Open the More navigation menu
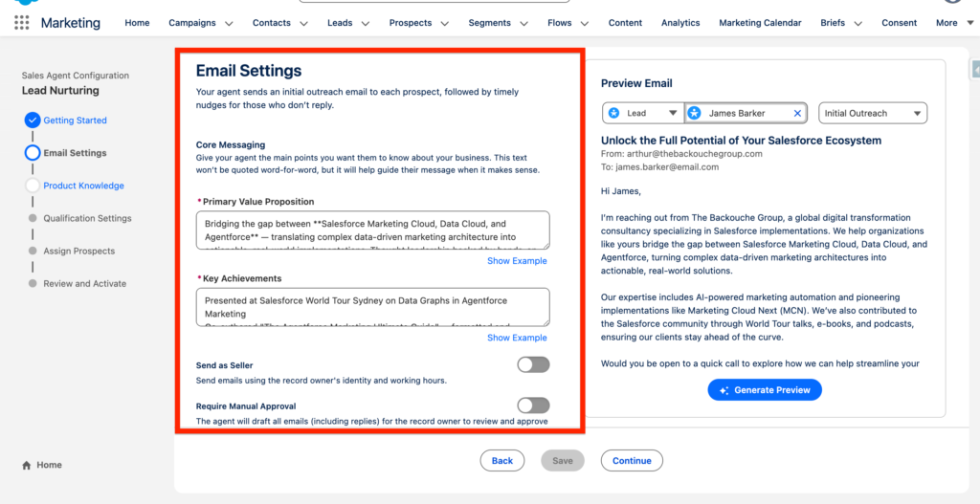The height and width of the screenshot is (504, 980). pos(952,23)
